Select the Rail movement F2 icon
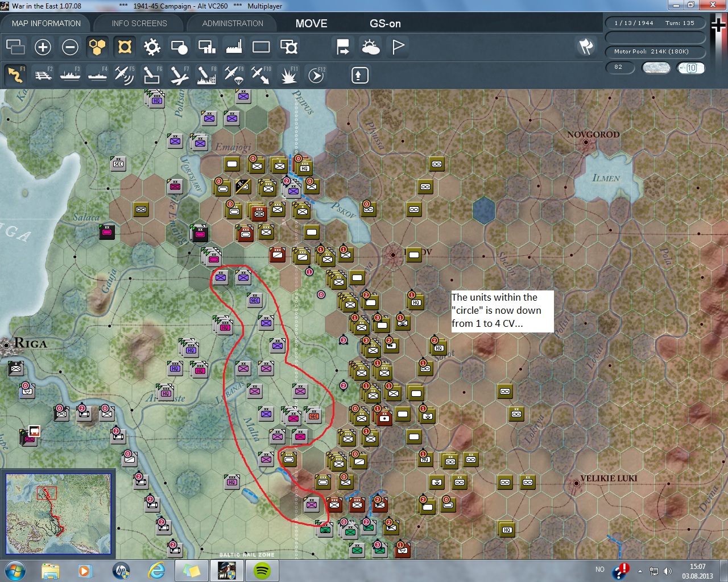 click(43, 75)
